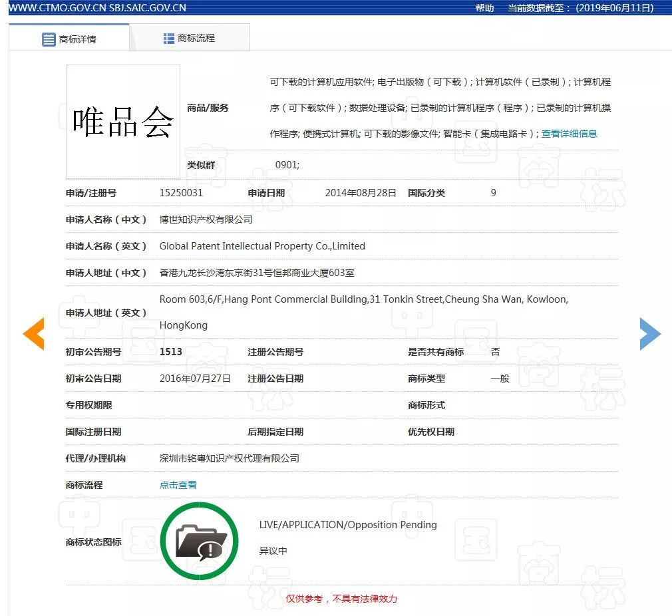Go to next trademark with blue arrow
Screen dimensions: 672x616
(x=650, y=334)
